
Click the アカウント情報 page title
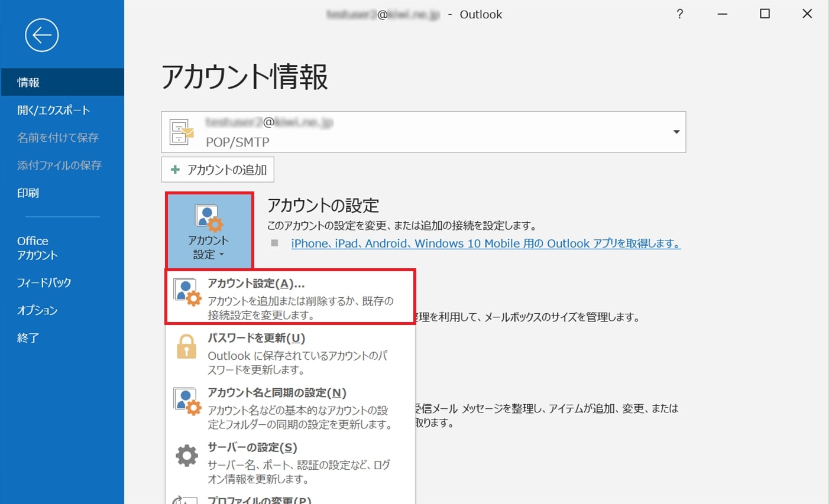click(x=244, y=77)
